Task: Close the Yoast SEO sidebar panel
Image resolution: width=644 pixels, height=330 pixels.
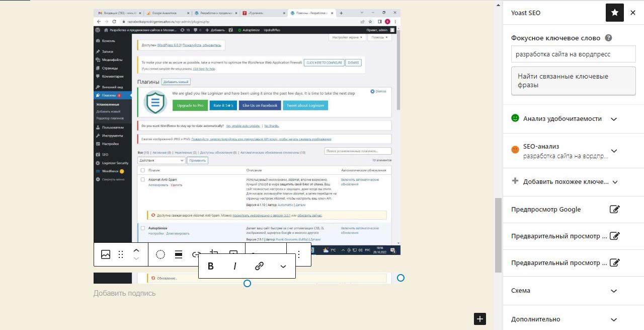Action: (x=633, y=13)
